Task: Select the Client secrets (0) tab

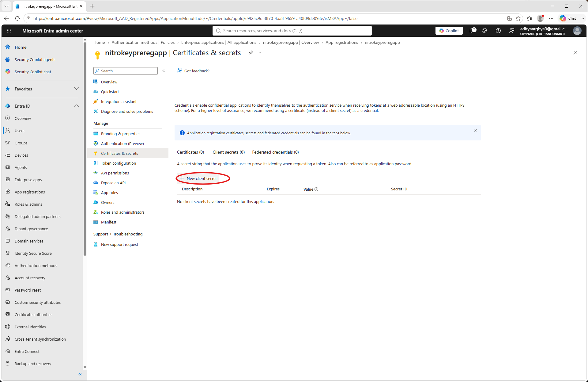Action: pyautogui.click(x=228, y=152)
